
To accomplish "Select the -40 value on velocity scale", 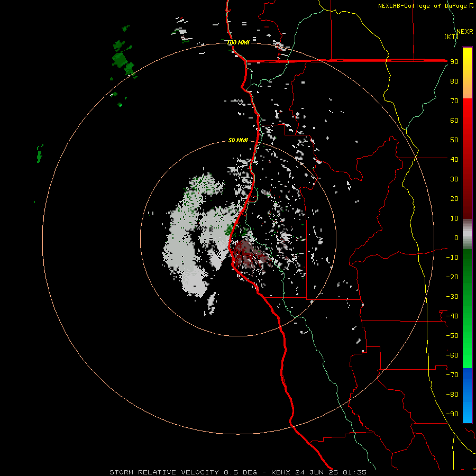I will tap(452, 316).
